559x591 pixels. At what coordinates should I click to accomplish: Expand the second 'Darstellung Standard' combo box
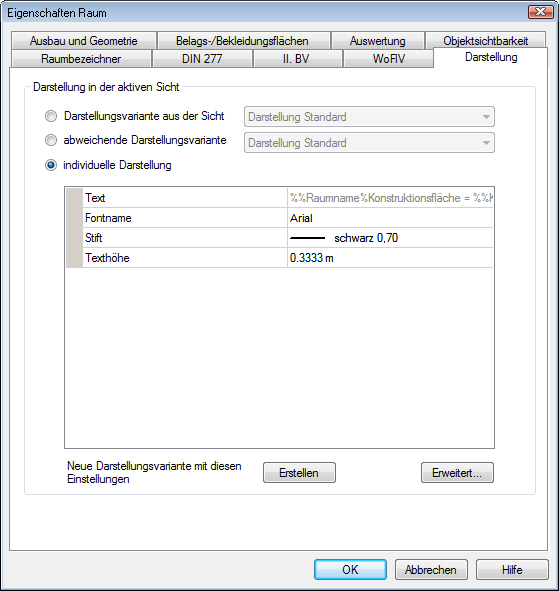[x=369, y=143]
